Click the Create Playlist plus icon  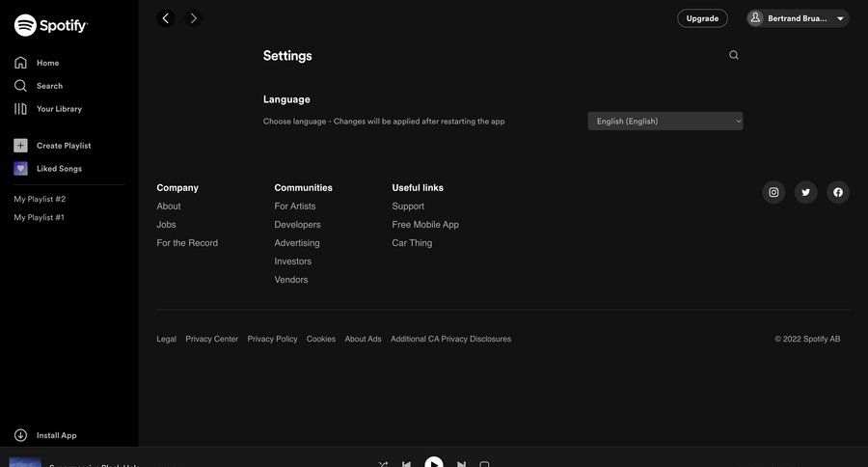pyautogui.click(x=20, y=146)
